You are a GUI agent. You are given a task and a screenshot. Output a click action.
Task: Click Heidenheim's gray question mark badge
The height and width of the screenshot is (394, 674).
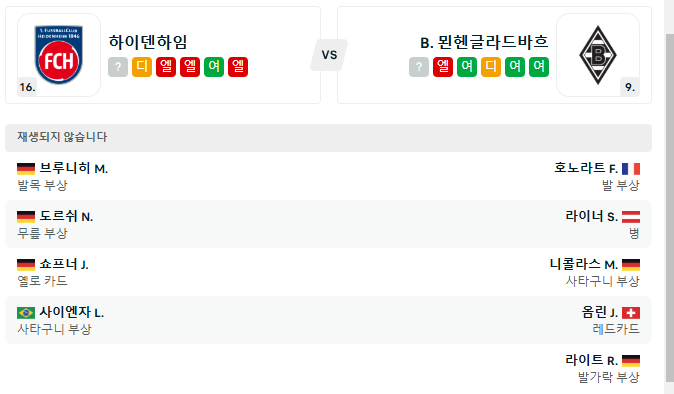click(x=118, y=67)
